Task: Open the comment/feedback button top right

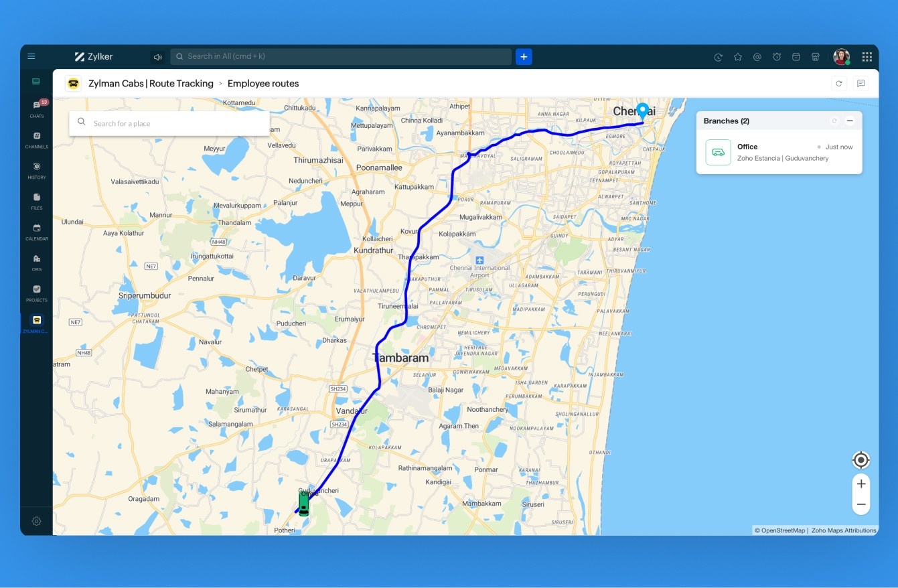Action: pyautogui.click(x=862, y=83)
